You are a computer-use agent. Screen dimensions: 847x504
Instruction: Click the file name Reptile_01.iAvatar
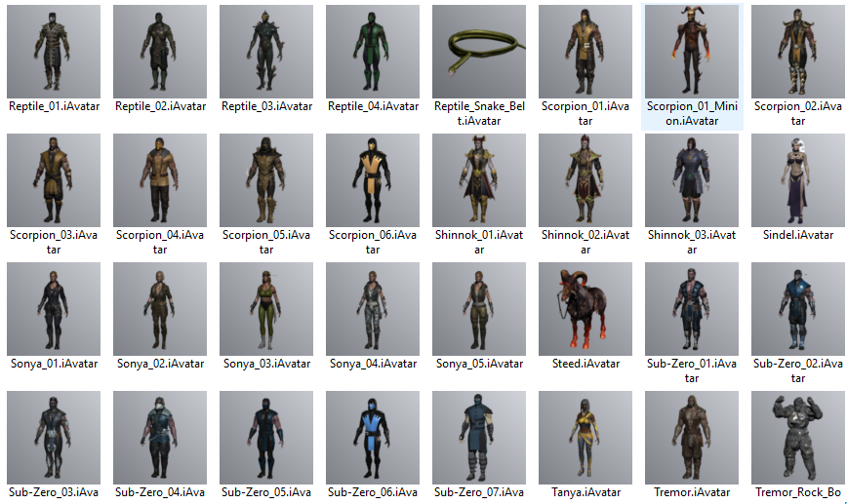click(54, 106)
